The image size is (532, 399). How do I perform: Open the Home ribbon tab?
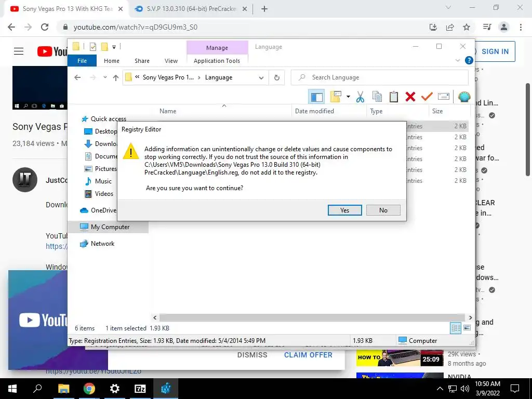[x=112, y=61]
